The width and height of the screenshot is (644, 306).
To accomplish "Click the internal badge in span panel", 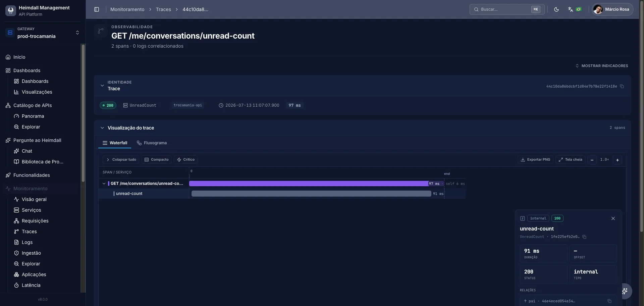I will pos(538,218).
